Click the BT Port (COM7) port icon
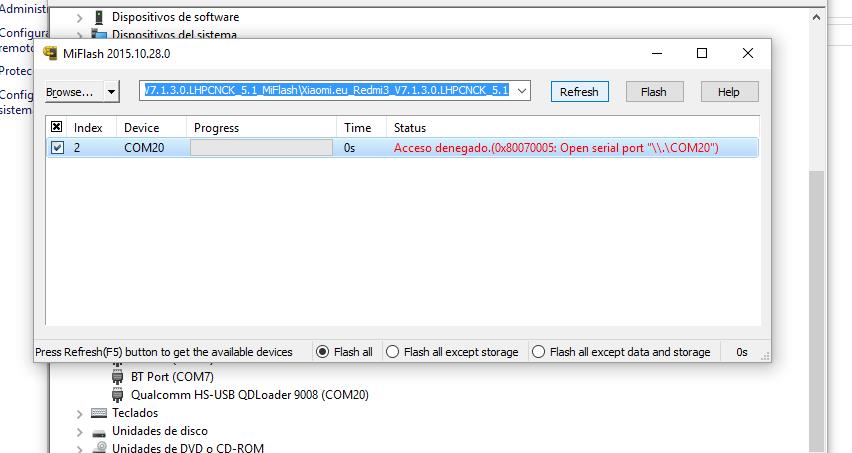 point(117,376)
